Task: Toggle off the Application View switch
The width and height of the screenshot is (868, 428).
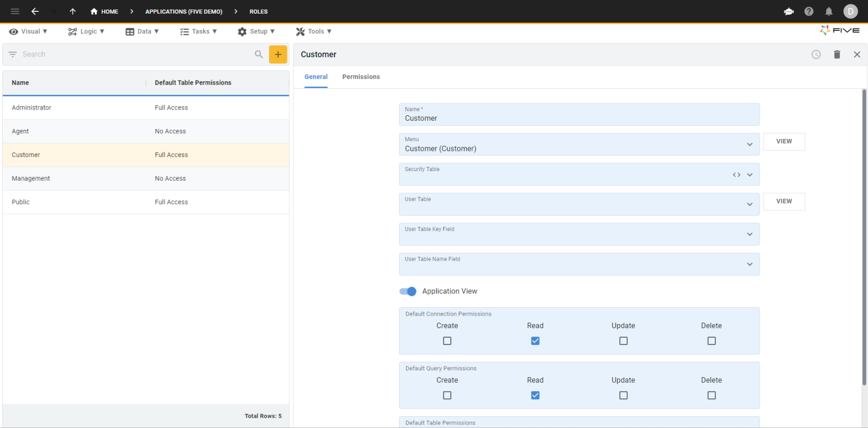Action: [x=407, y=291]
